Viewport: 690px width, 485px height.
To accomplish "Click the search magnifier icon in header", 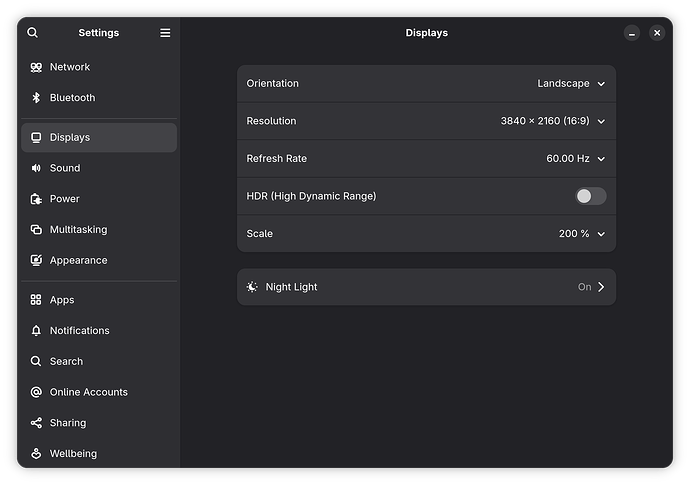I will [x=33, y=33].
